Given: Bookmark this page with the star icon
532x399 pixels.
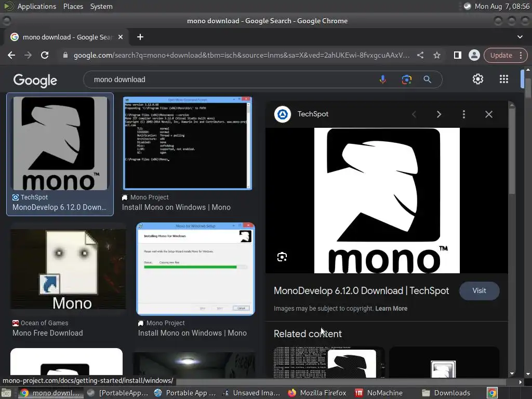Looking at the screenshot, I should (x=437, y=55).
